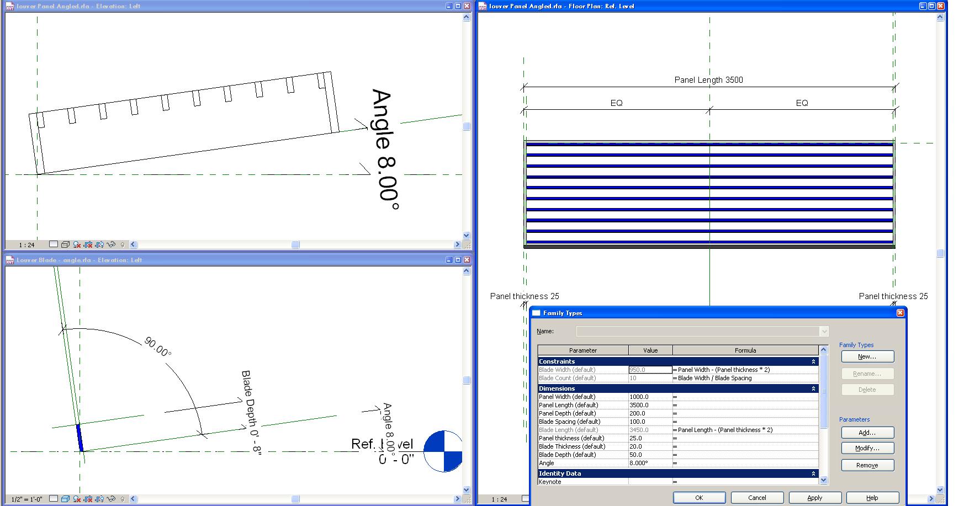This screenshot has height=506, width=980.
Task: Toggle Reveal Hidden Elements lightbulb in top elevation view
Action: (x=123, y=244)
